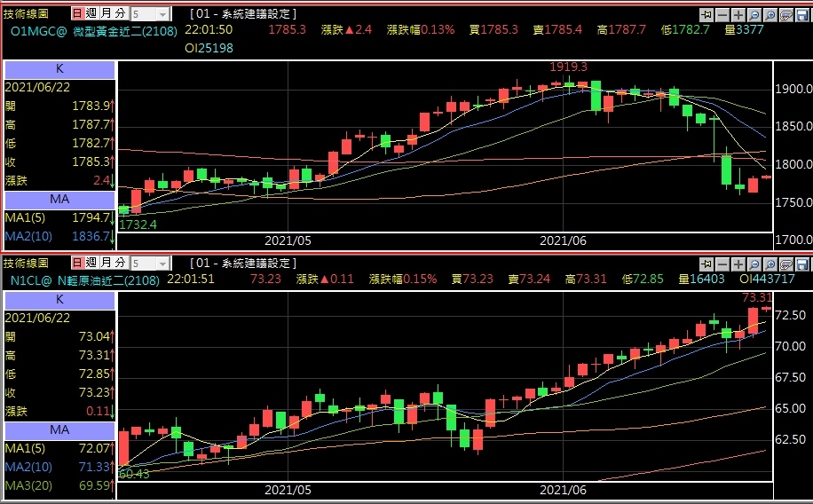The width and height of the screenshot is (813, 504).
Task: Click the plus button in crude oil toolbar
Action: click(738, 264)
